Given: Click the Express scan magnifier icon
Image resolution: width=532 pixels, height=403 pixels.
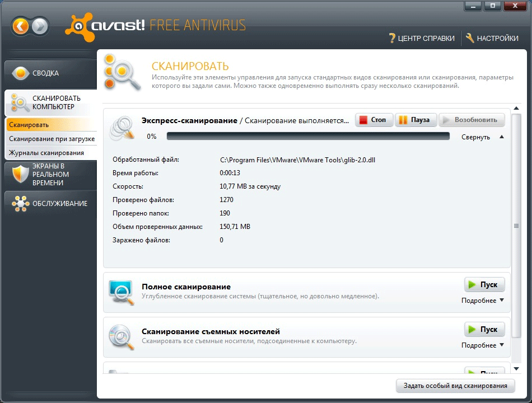Looking at the screenshot, I should pos(122,128).
